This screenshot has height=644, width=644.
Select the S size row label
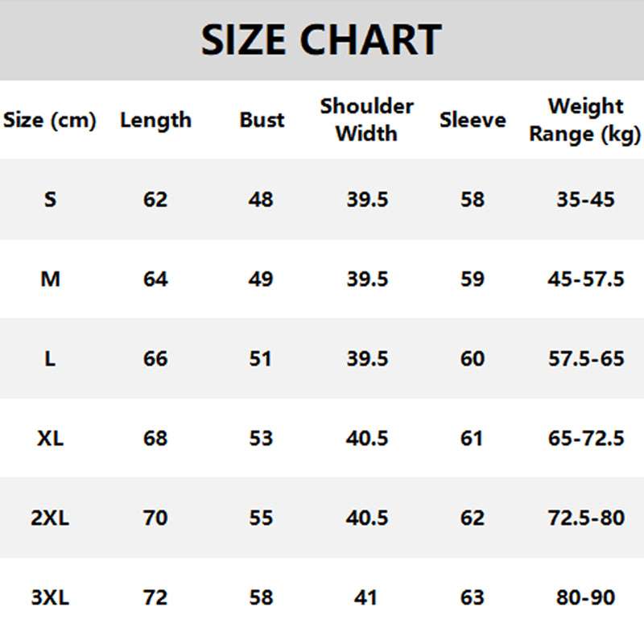click(50, 199)
